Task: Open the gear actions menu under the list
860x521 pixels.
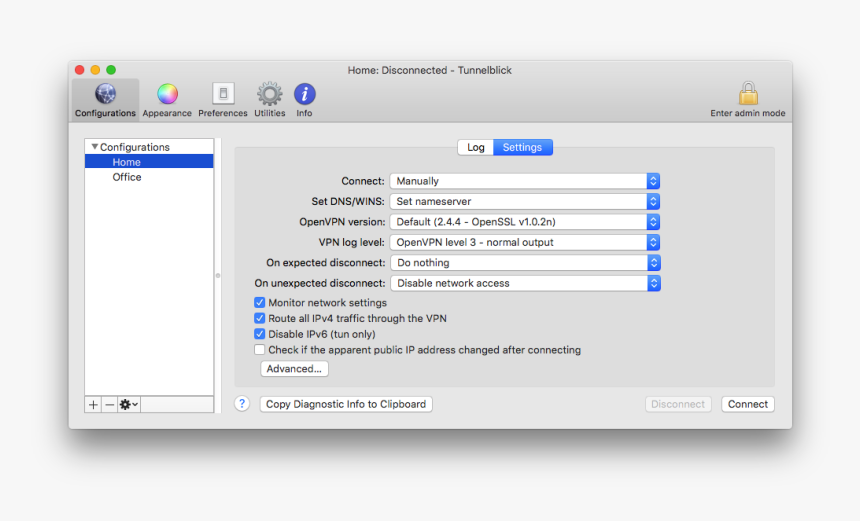Action: tap(129, 405)
